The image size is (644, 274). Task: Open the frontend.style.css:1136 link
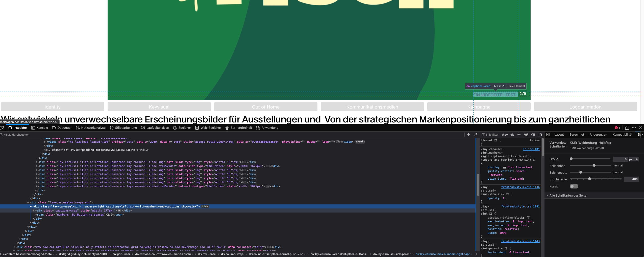[x=520, y=187]
